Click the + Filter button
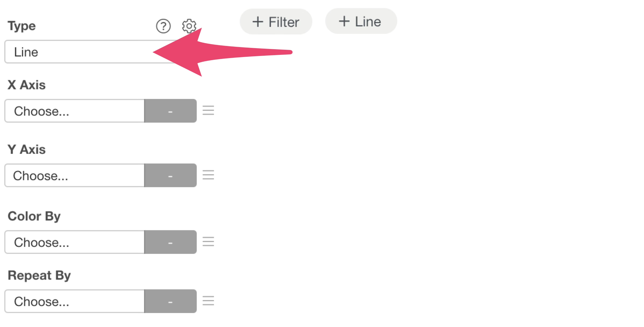Image resolution: width=644 pixels, height=327 pixels. click(276, 22)
